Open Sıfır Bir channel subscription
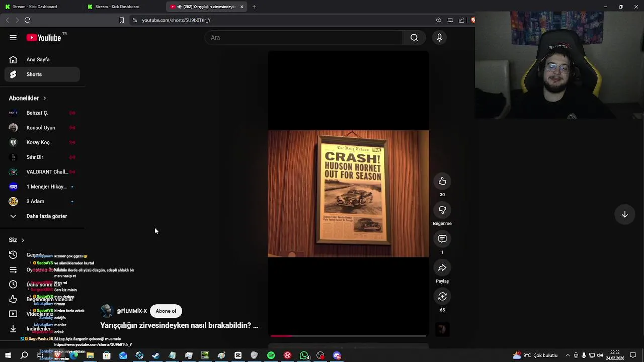 (x=42, y=157)
